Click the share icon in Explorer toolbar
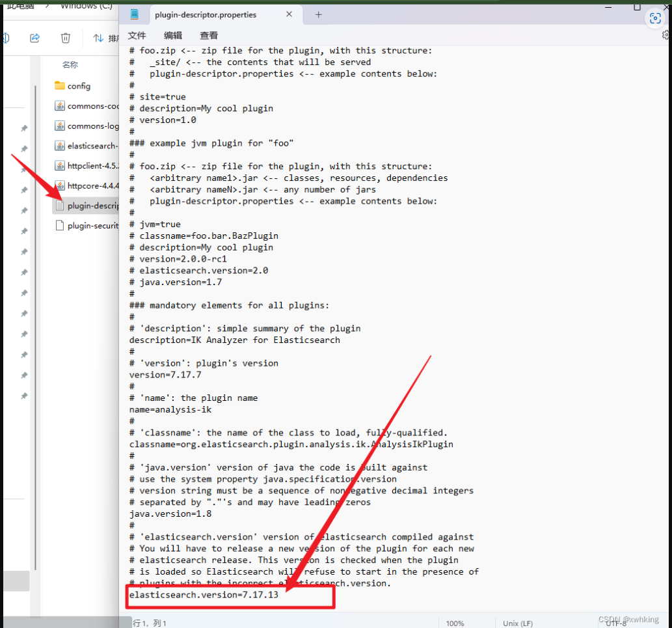The height and width of the screenshot is (628, 672). (35, 38)
